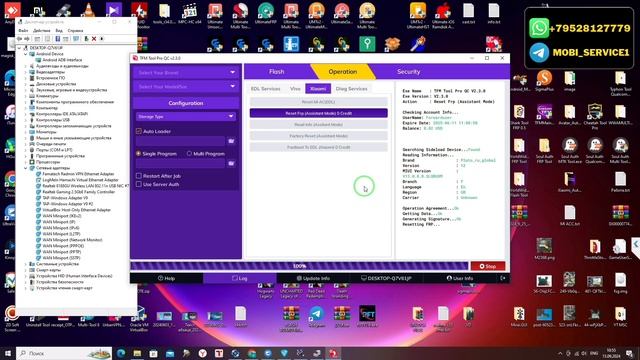The image size is (640, 360).
Task: Click the taskbar search box Поиск
Action: 64,353
